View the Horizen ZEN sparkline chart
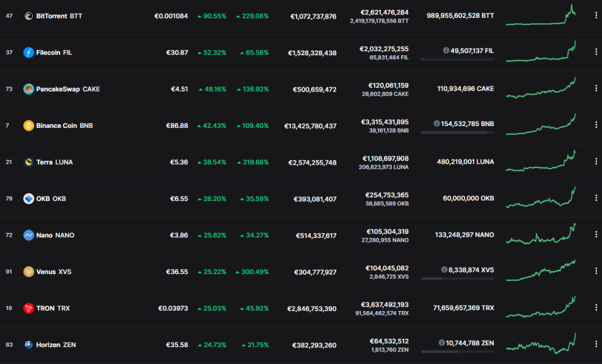Screen dimensions: 602x364 pyautogui.click(x=541, y=343)
